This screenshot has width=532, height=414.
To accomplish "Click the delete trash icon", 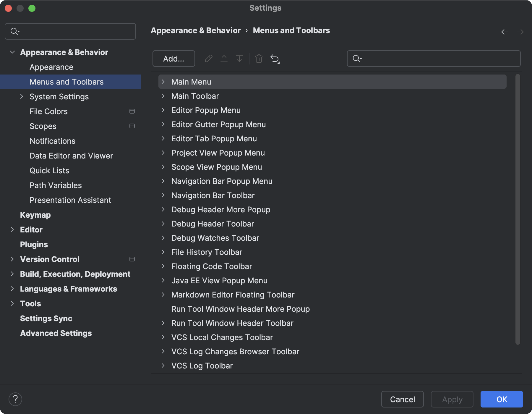I will [x=259, y=59].
